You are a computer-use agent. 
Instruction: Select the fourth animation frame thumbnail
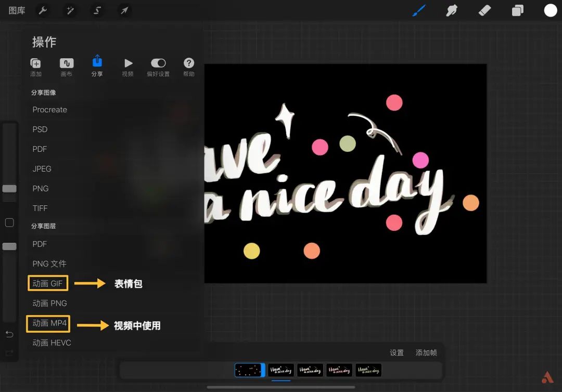tap(339, 370)
